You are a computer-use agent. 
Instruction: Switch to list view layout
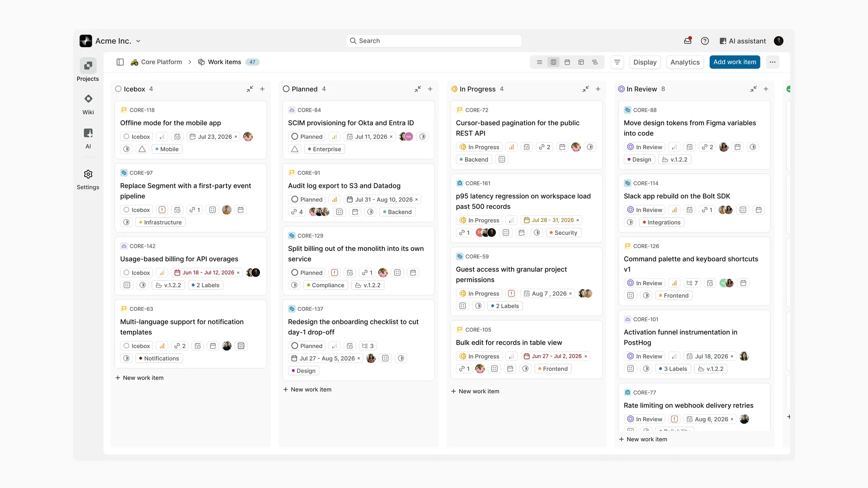[x=539, y=62]
